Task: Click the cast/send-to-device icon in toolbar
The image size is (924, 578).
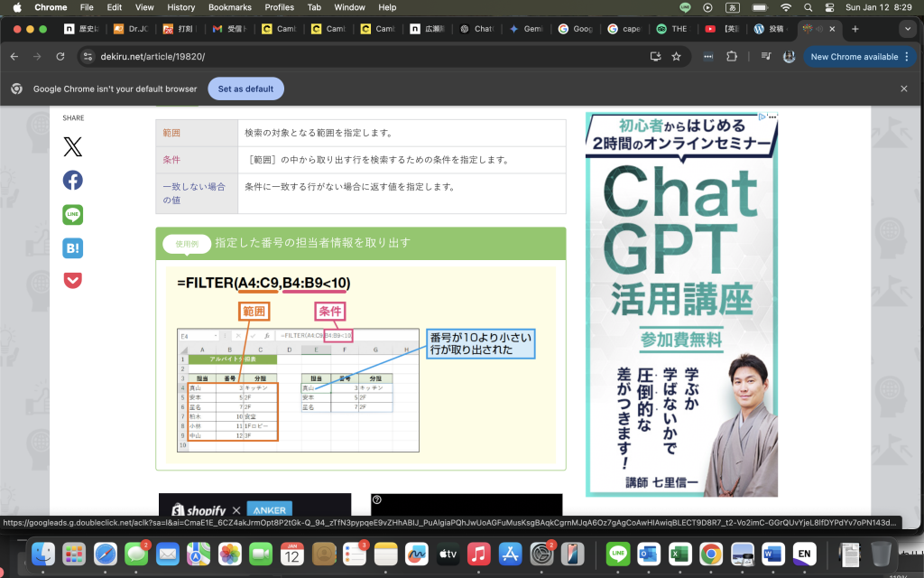Action: pyautogui.click(x=655, y=56)
